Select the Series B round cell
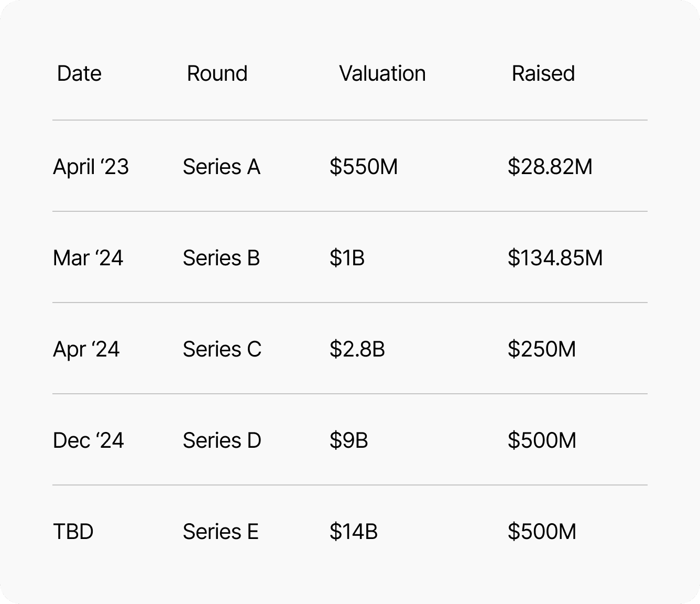Screen dimensions: 700x604 [x=222, y=258]
